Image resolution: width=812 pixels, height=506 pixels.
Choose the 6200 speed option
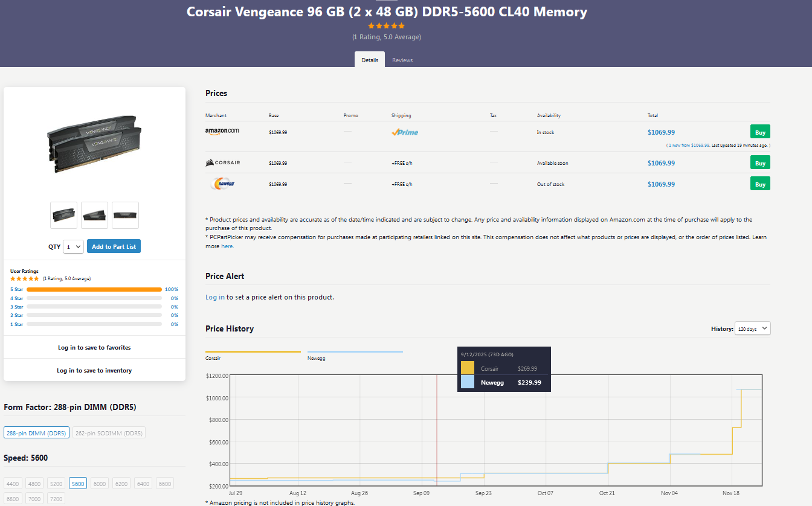(x=121, y=484)
